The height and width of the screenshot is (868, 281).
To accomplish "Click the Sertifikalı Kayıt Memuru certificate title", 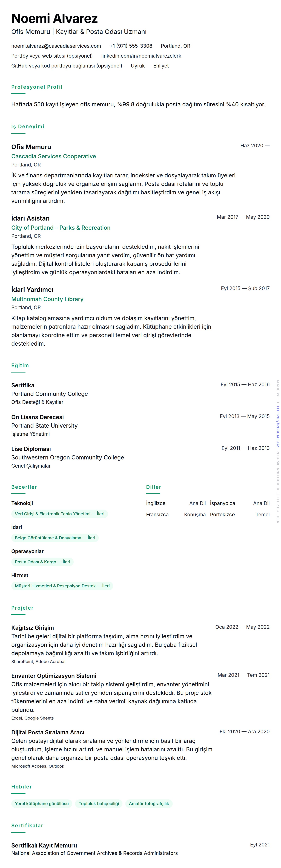I will [44, 845].
